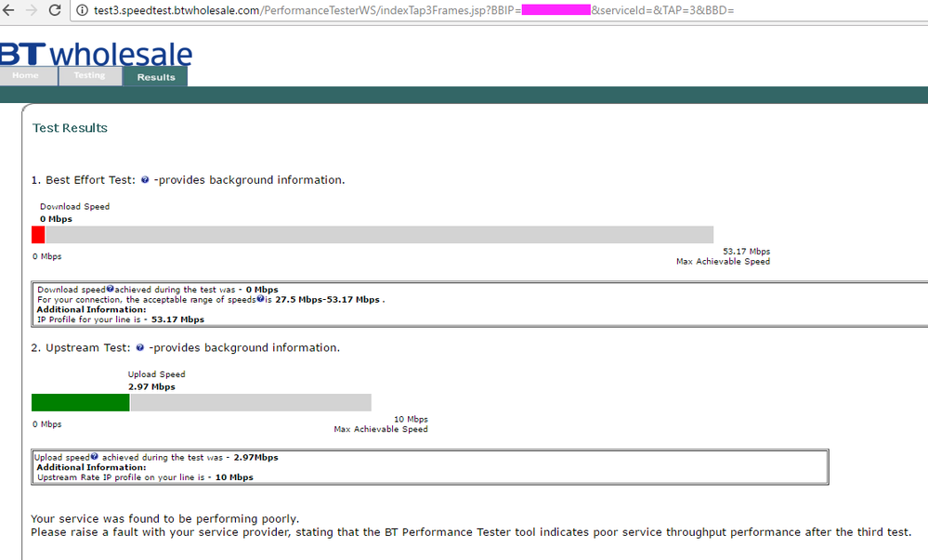Click help icon after 'Upload speed' text
This screenshot has width=928, height=560.
coord(94,456)
